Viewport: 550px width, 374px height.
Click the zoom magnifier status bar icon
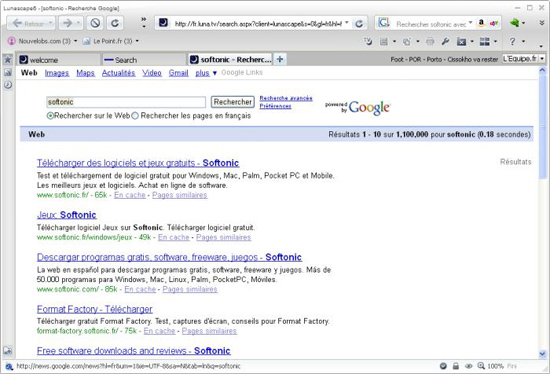click(x=481, y=366)
